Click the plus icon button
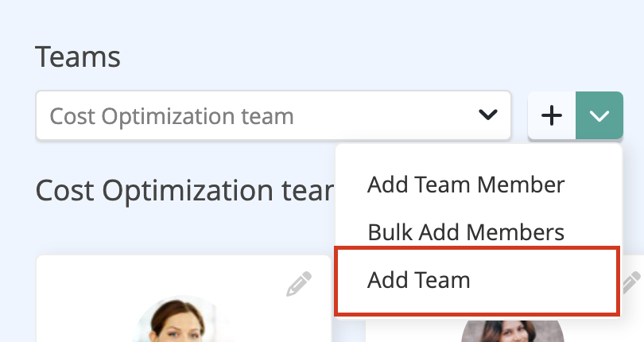This screenshot has width=644, height=342. click(x=552, y=115)
